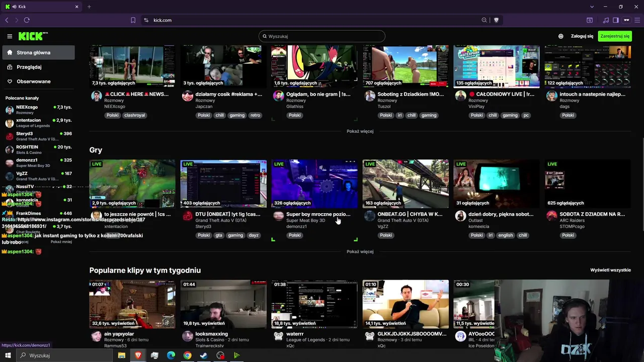Viewport: 644px width, 362px height.
Task: Open NEEXcsgo avatar in recommended channels
Action: point(10,110)
